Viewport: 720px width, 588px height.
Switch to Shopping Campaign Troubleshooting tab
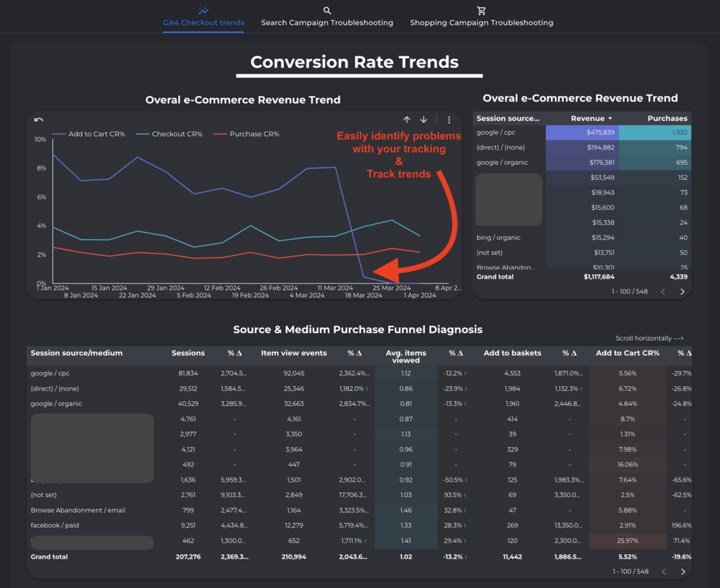click(481, 22)
